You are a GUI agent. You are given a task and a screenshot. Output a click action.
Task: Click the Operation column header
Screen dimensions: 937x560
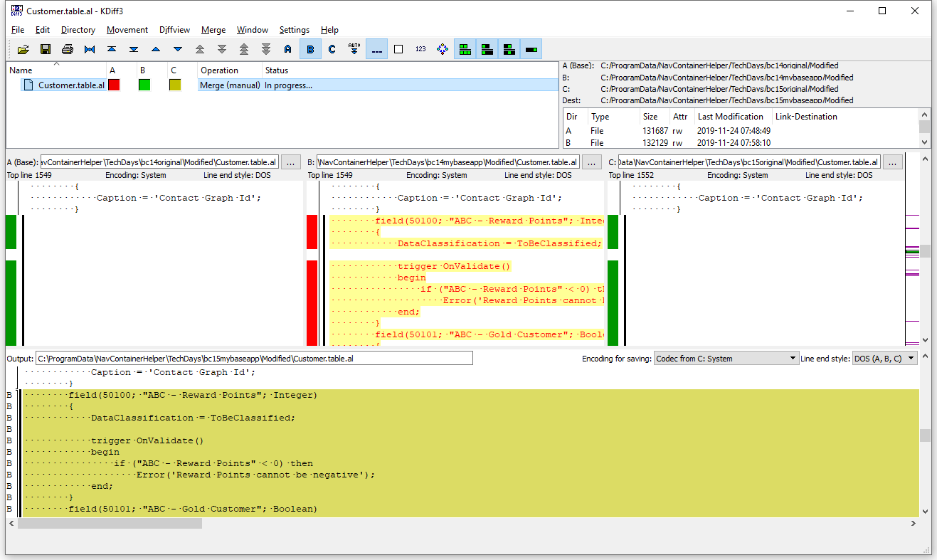pyautogui.click(x=230, y=70)
